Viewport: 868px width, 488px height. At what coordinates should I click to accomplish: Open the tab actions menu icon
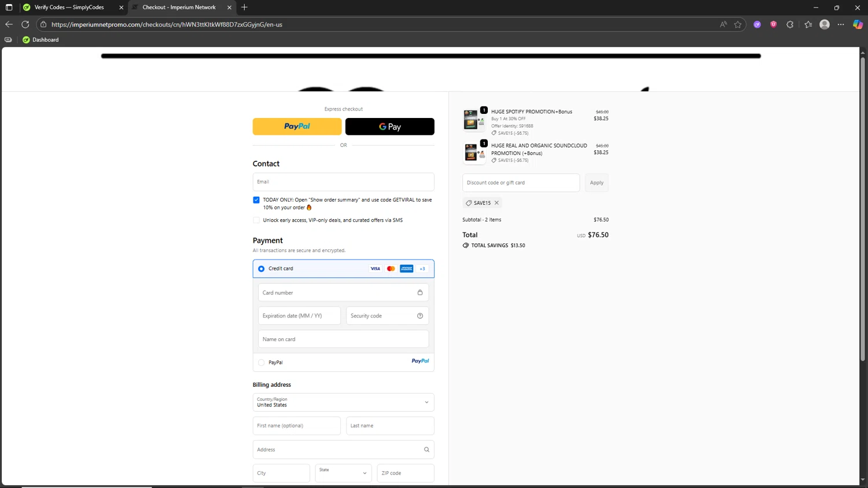pyautogui.click(x=9, y=8)
